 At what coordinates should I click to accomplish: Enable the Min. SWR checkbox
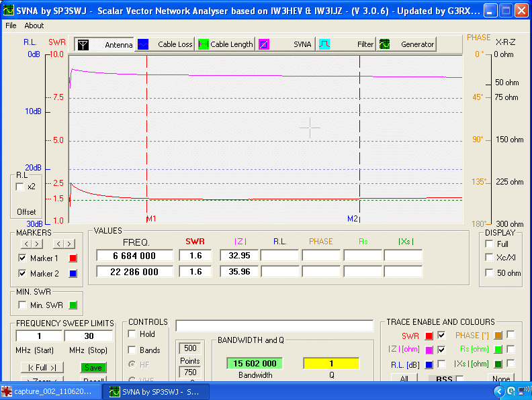pos(23,305)
